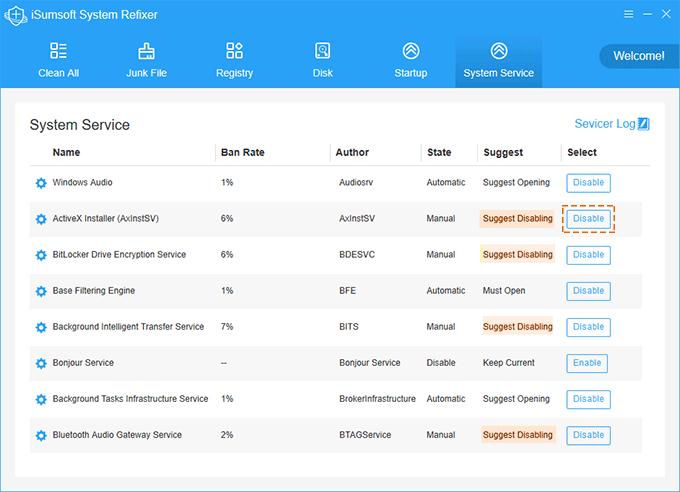This screenshot has height=492, width=680.
Task: Click the State column header
Action: click(x=439, y=152)
